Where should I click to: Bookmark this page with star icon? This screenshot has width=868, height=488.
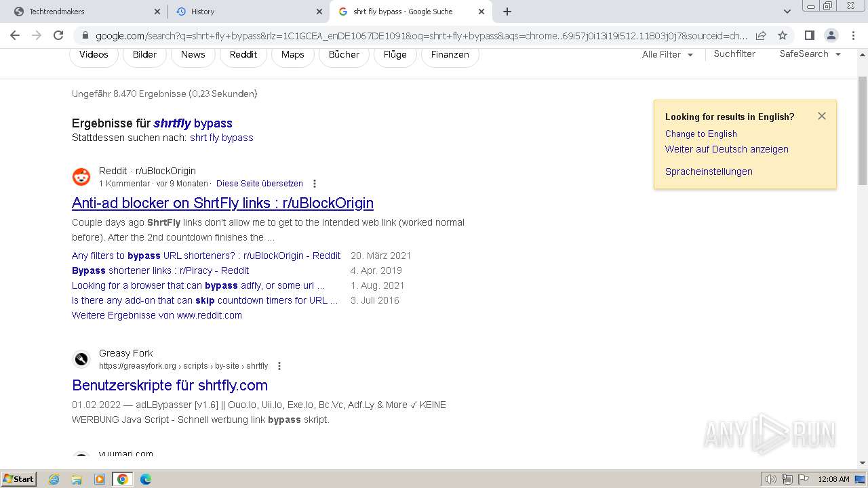[783, 35]
